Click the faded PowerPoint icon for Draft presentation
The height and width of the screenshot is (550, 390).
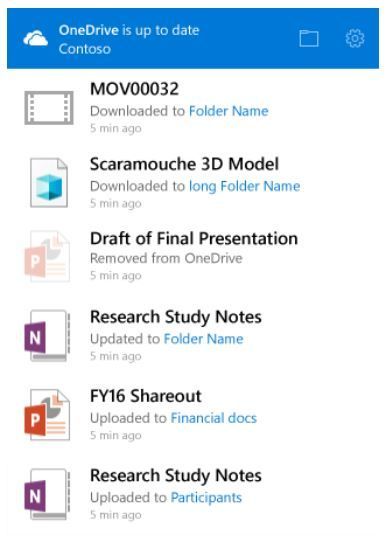47,256
